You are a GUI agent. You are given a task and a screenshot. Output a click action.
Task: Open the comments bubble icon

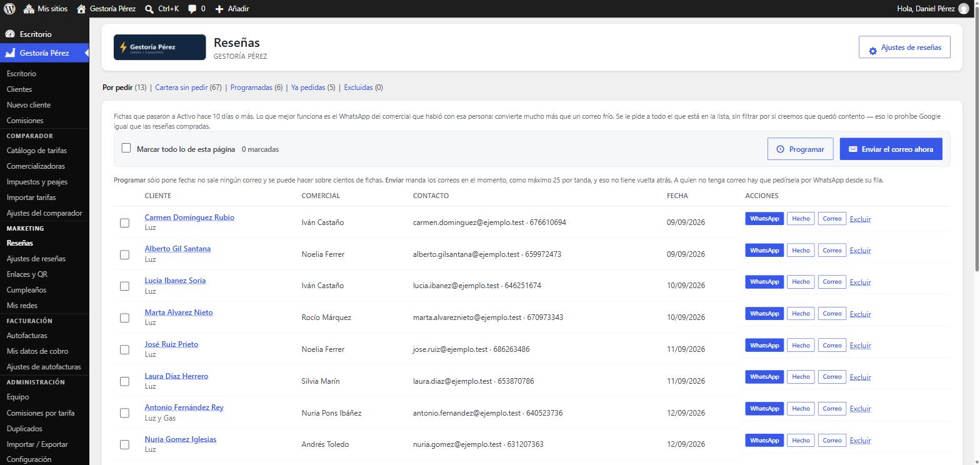(x=192, y=9)
